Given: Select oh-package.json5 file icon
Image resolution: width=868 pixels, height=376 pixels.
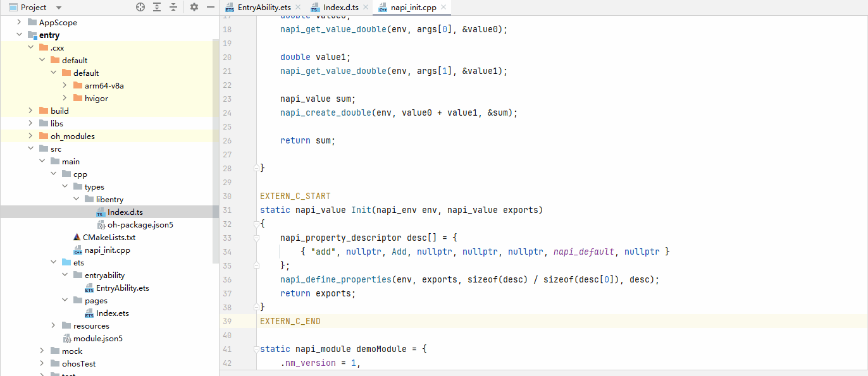Looking at the screenshot, I should click(x=101, y=224).
